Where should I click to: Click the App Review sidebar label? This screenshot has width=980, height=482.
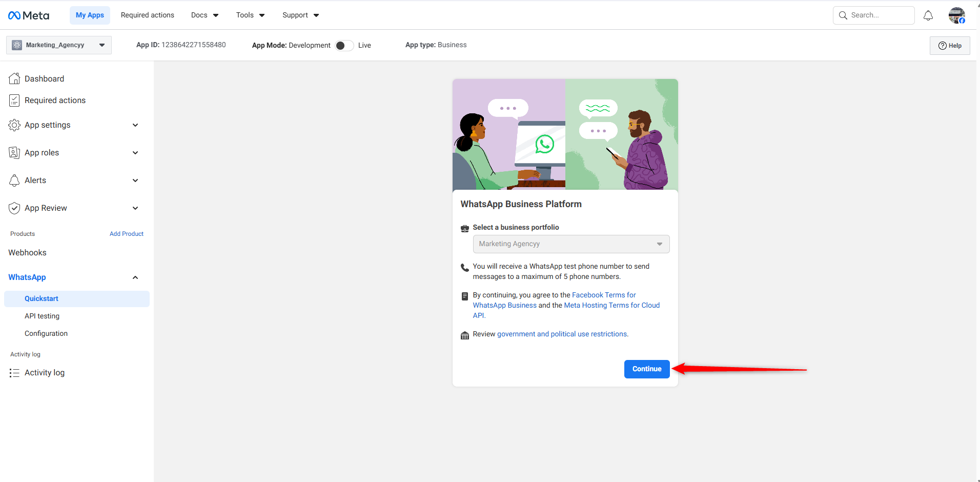[46, 208]
